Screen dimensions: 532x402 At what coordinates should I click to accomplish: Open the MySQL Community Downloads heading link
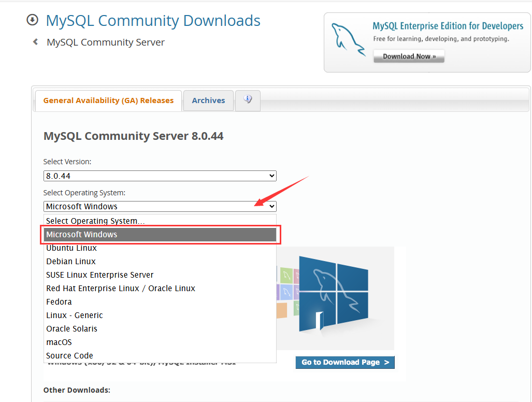153,20
